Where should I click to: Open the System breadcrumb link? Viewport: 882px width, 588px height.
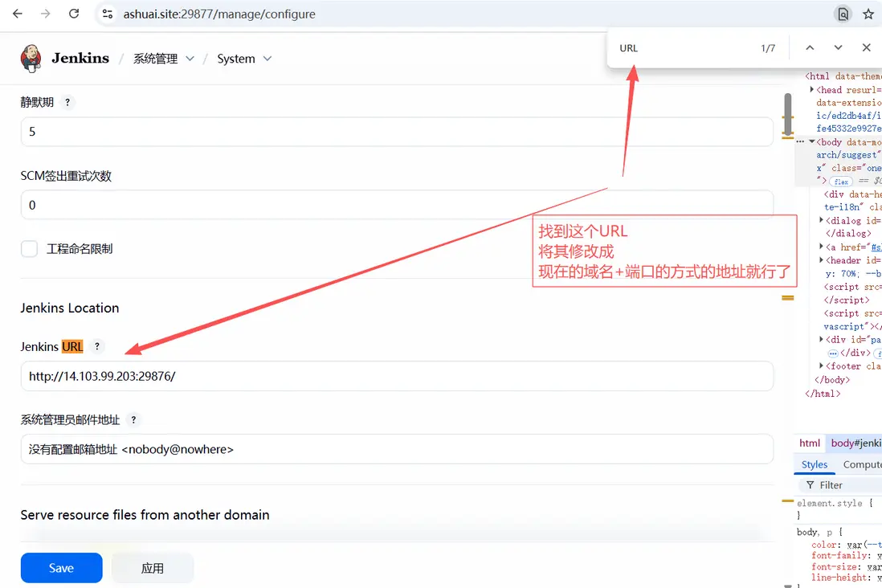tap(236, 59)
